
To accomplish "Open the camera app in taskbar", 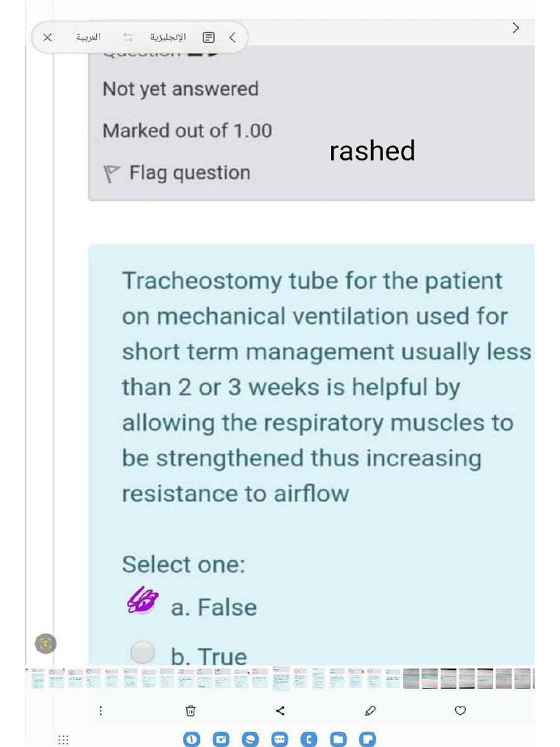I will 220,740.
